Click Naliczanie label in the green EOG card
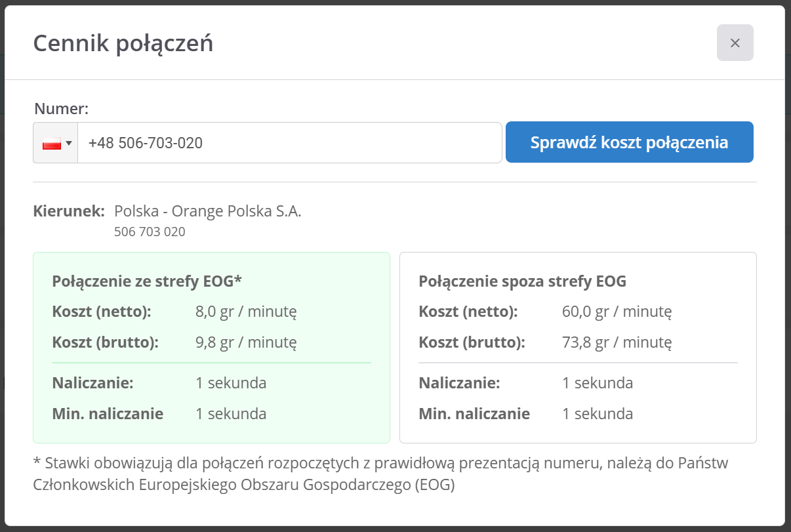Image resolution: width=791 pixels, height=532 pixels. pyautogui.click(x=92, y=383)
